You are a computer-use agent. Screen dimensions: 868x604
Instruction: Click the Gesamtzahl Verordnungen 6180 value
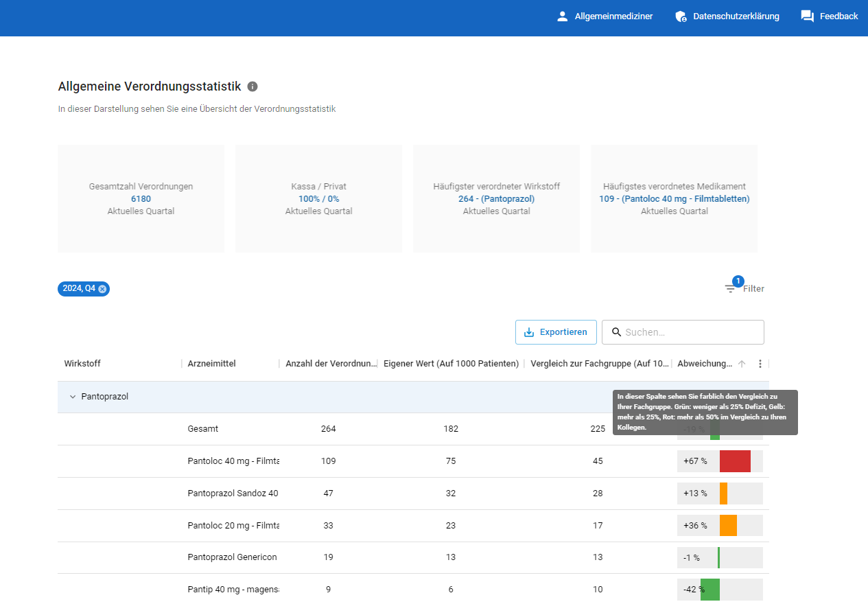(141, 199)
